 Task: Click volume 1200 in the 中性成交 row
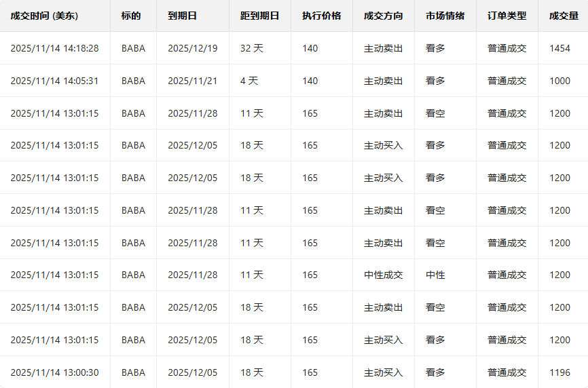[559, 275]
